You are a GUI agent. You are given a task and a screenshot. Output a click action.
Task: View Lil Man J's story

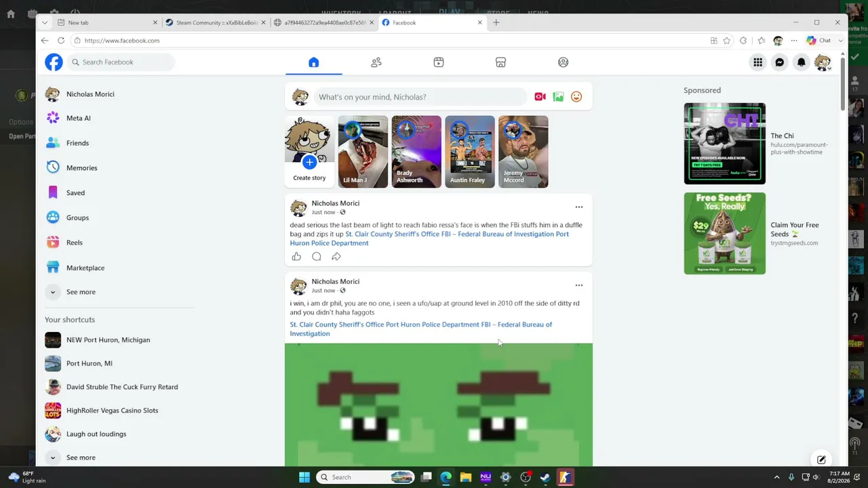click(363, 151)
